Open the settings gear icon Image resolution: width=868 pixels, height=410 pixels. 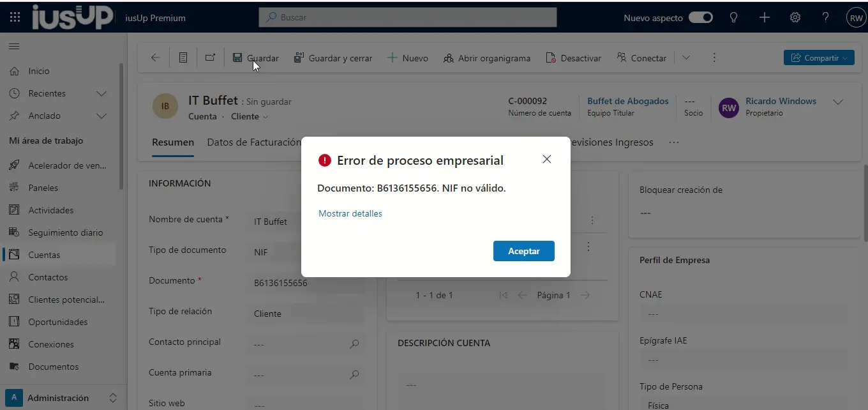point(795,18)
